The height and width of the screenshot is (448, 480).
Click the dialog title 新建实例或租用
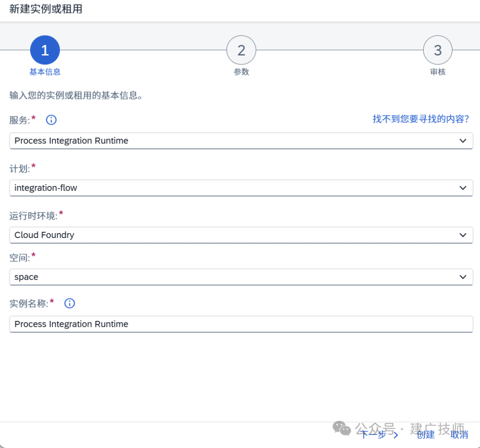pyautogui.click(x=46, y=9)
